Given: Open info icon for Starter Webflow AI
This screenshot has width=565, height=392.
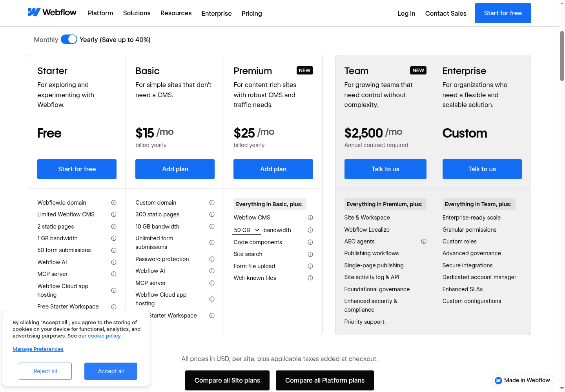Looking at the screenshot, I should coord(114,262).
